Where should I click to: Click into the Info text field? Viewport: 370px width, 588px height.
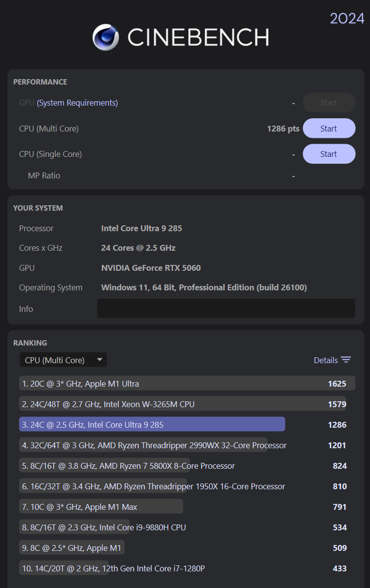click(x=226, y=308)
